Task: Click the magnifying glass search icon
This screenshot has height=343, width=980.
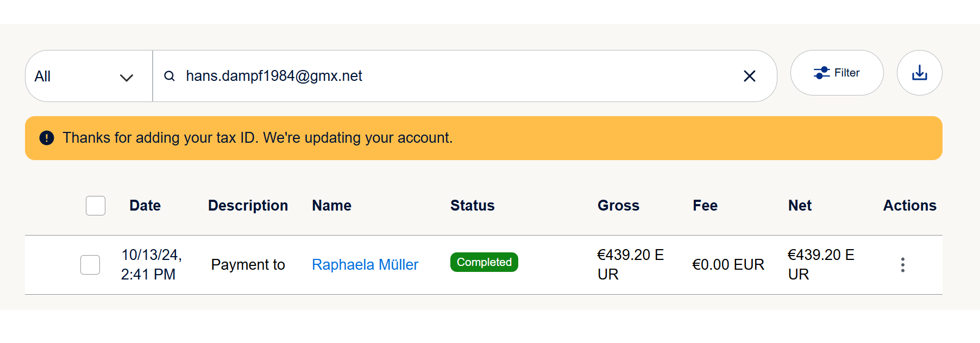Action: (169, 76)
